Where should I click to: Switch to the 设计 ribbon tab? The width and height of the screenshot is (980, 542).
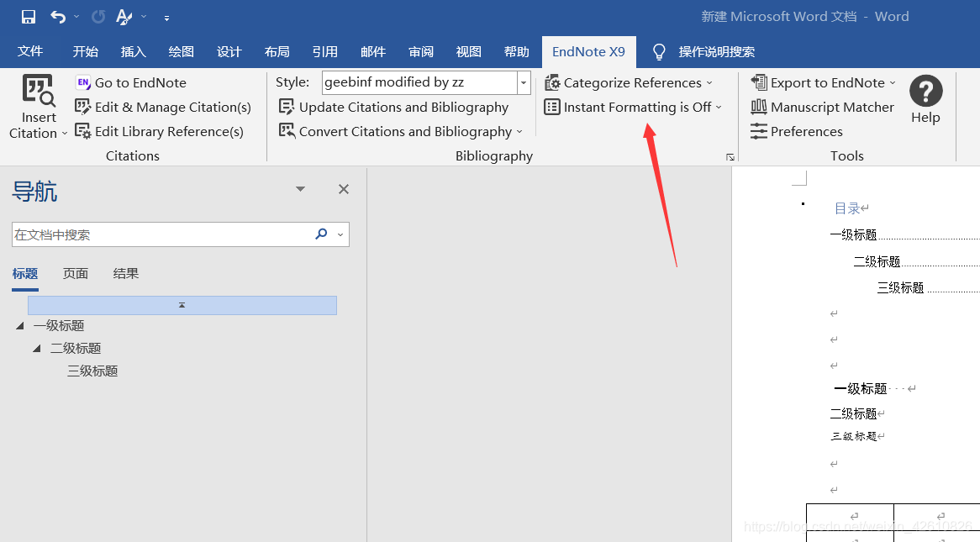point(229,51)
